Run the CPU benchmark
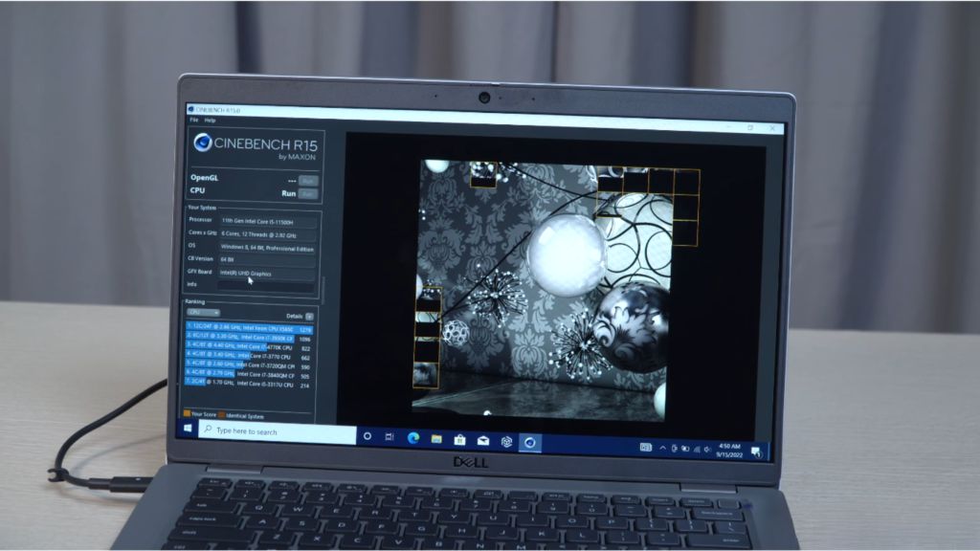Image resolution: width=980 pixels, height=551 pixels. (308, 194)
